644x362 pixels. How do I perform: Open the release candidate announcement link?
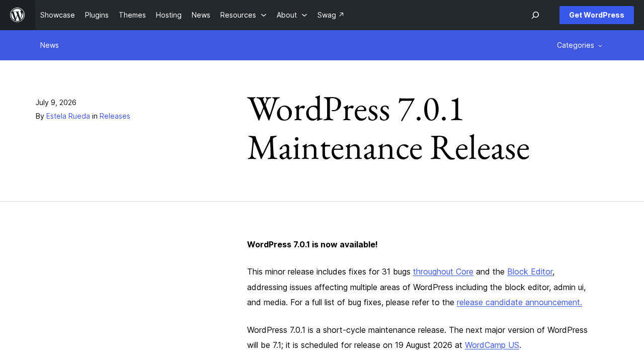coord(519,303)
